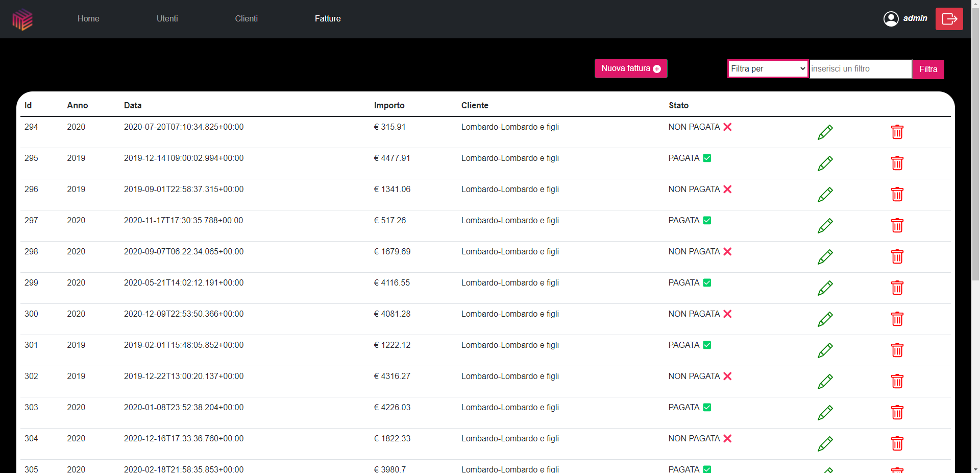Screen dimensions: 980x473
Task: Click the Filtra button
Action: tap(927, 69)
